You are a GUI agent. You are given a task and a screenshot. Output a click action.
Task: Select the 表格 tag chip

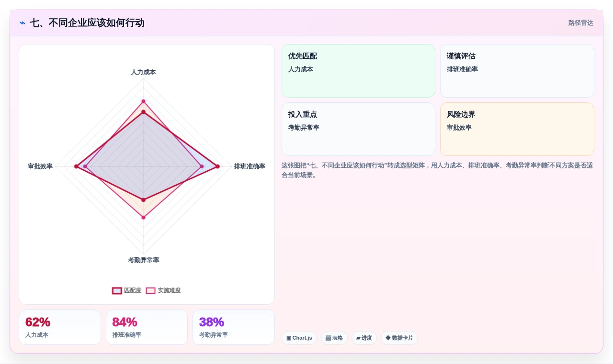tap(334, 338)
